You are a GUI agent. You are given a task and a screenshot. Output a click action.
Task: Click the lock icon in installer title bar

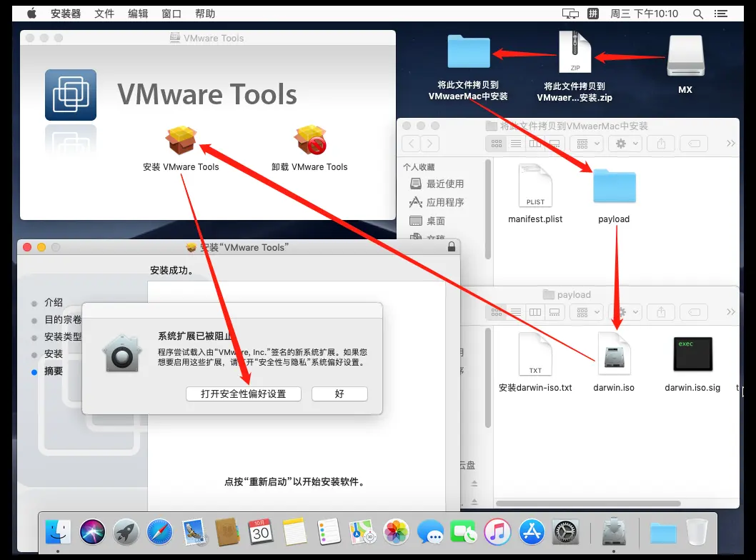click(452, 246)
